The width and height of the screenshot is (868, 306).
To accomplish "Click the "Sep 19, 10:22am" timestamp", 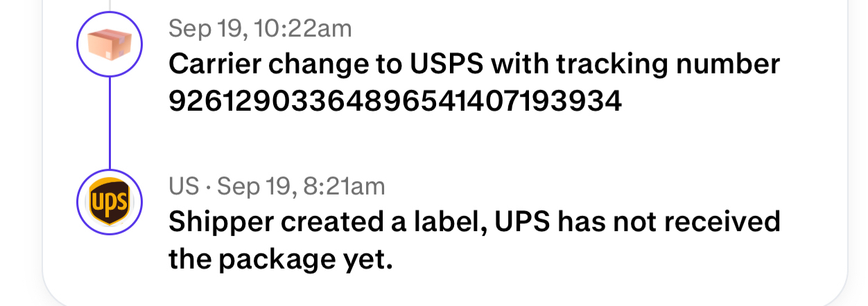I will point(260,28).
